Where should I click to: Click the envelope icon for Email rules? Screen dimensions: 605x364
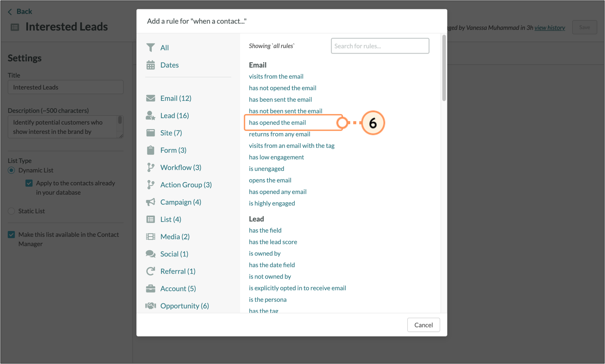[x=150, y=98]
